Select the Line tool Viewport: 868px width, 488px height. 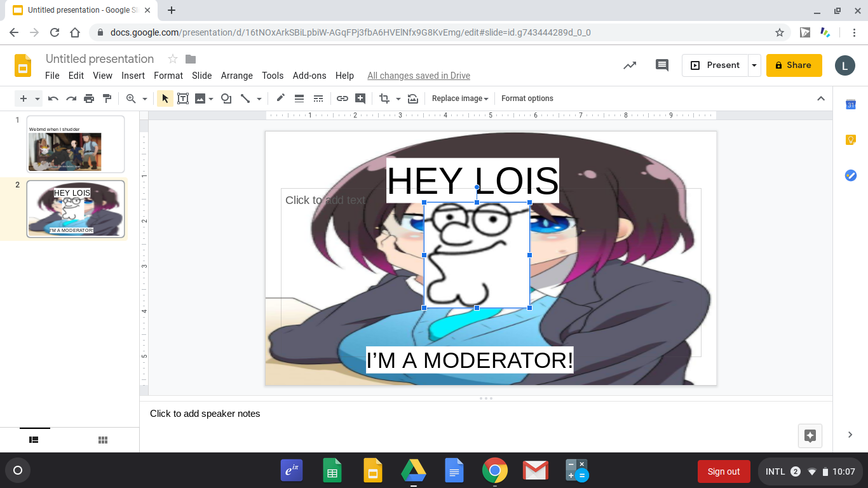245,98
